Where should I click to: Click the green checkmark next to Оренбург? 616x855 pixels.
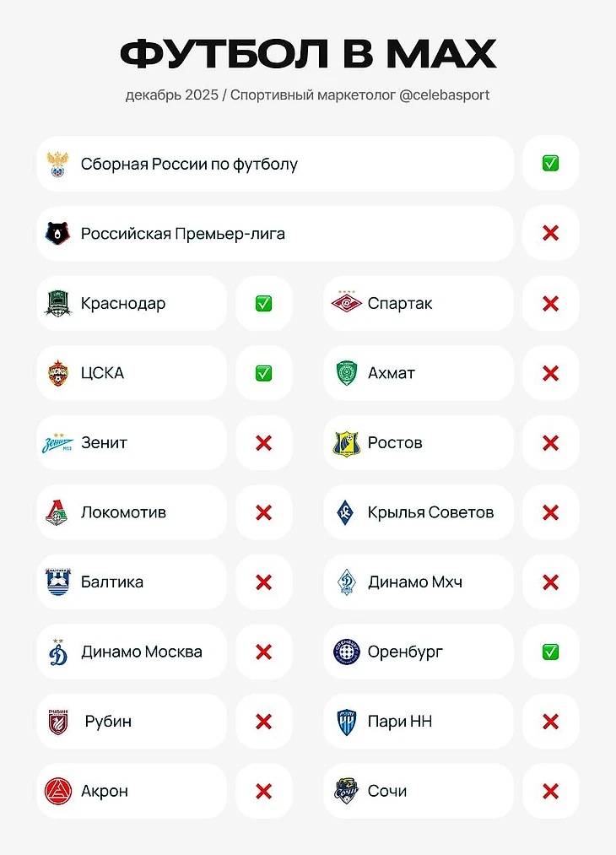pos(550,652)
